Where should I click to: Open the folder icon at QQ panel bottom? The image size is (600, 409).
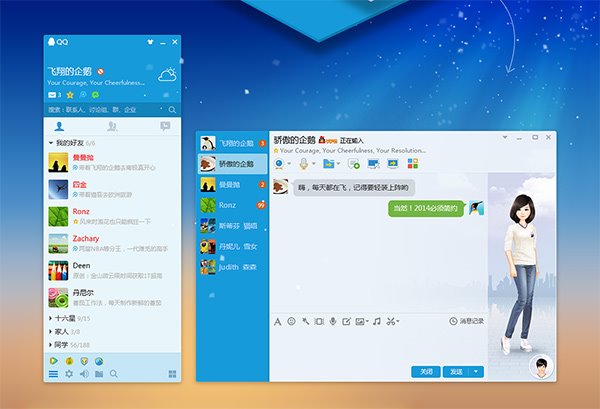coord(99,374)
